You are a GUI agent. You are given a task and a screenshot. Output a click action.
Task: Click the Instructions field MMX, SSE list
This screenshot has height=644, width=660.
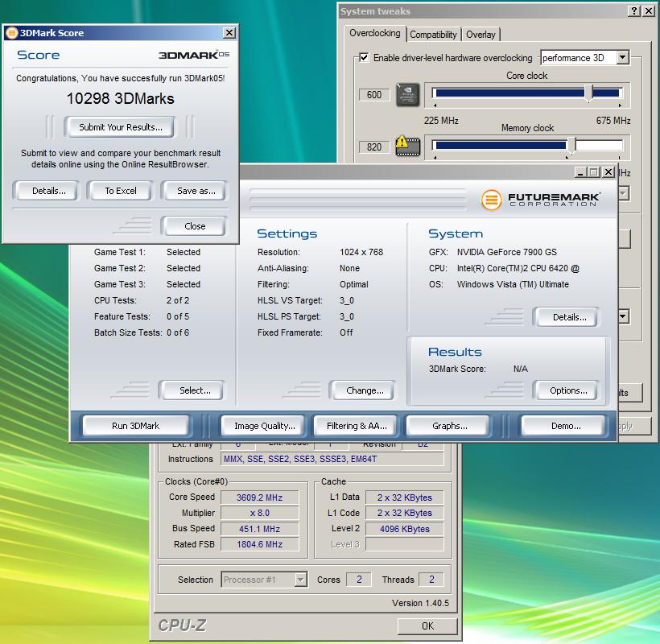coord(332,459)
